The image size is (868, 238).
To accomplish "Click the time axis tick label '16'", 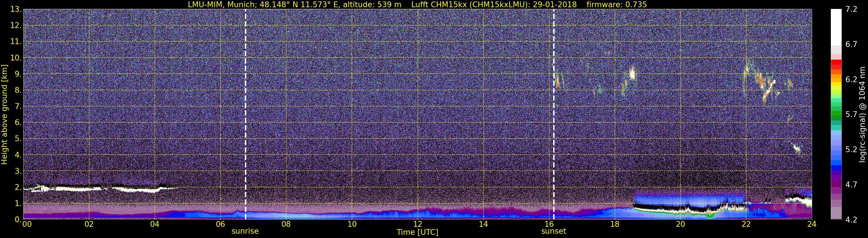I will coord(549,224).
